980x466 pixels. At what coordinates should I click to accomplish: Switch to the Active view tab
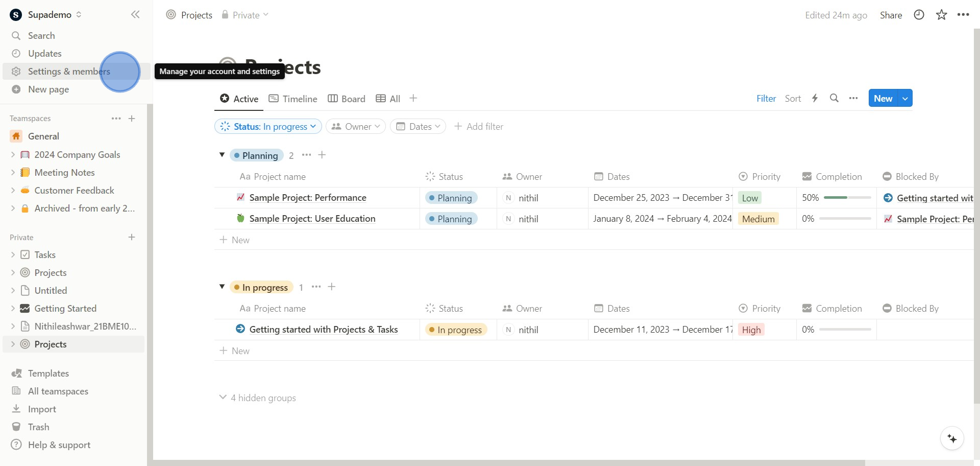pyautogui.click(x=239, y=99)
